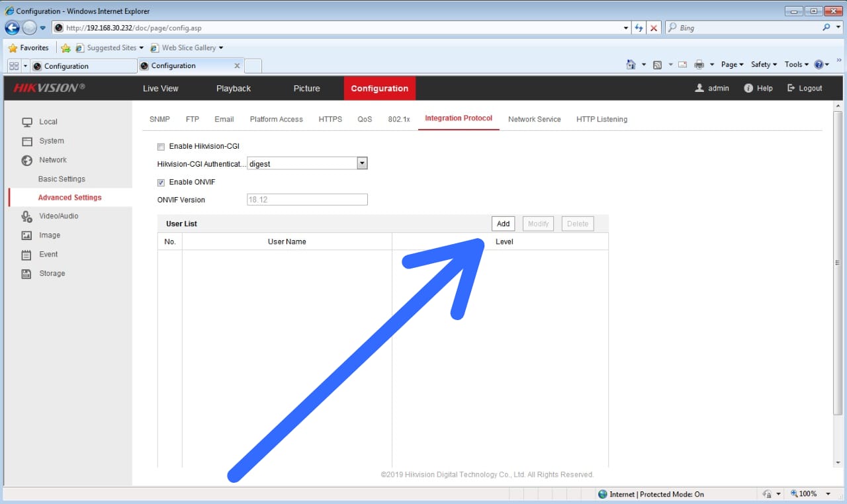847x504 pixels.
Task: Click the Storage disk icon in sidebar
Action: (x=27, y=274)
